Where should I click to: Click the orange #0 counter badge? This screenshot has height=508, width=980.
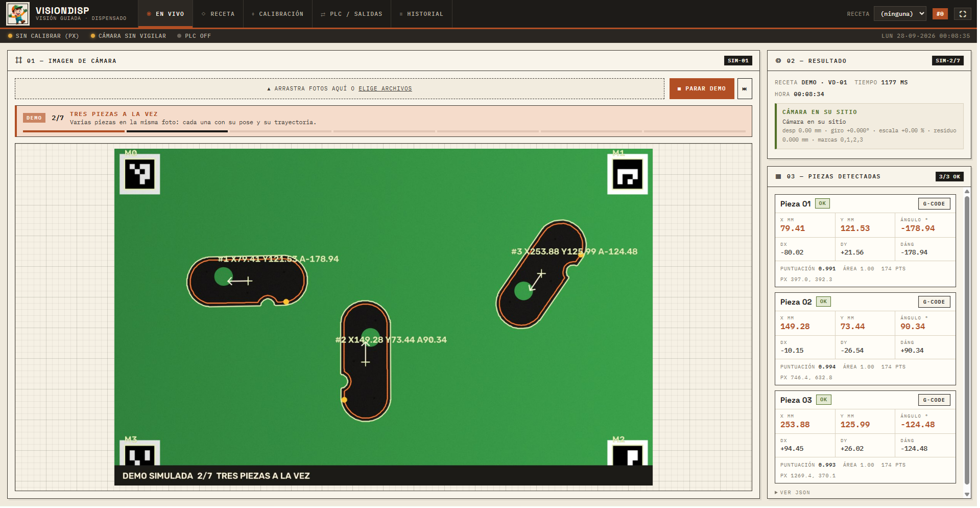point(940,14)
